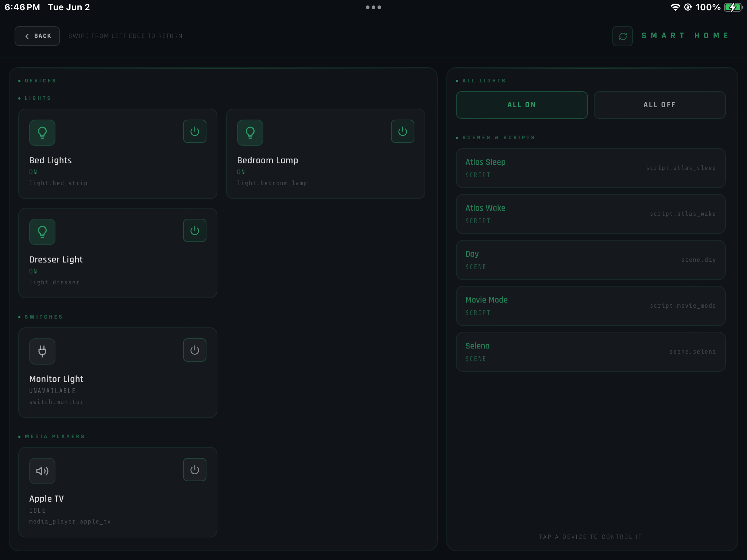The width and height of the screenshot is (747, 560).
Task: Click the ON status under Dresser Light
Action: click(x=33, y=271)
